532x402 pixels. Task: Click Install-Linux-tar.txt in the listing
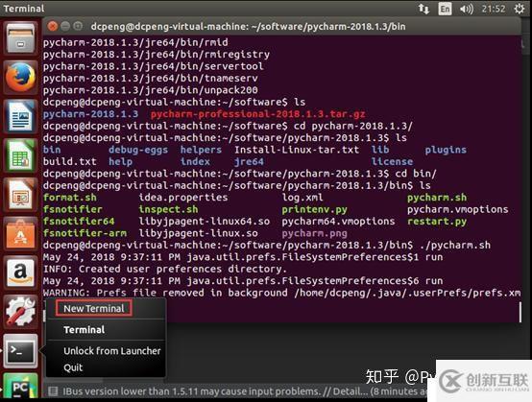coord(297,150)
